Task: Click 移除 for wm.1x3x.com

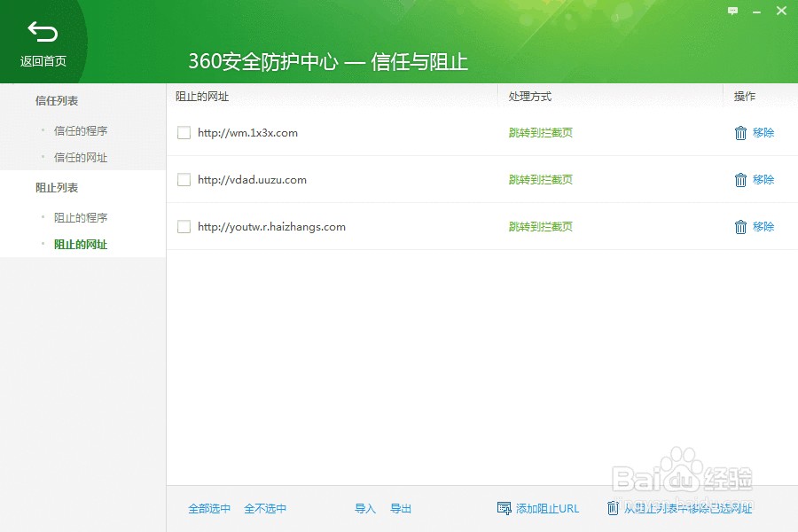Action: click(x=763, y=133)
